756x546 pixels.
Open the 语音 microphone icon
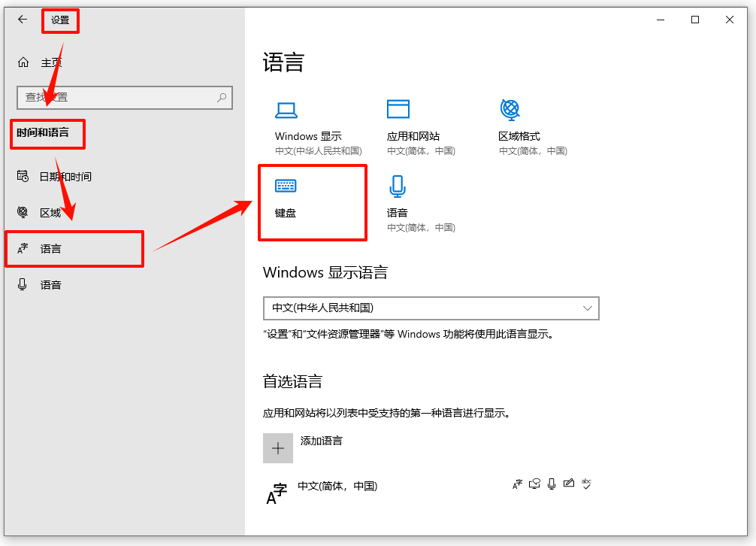click(x=398, y=185)
